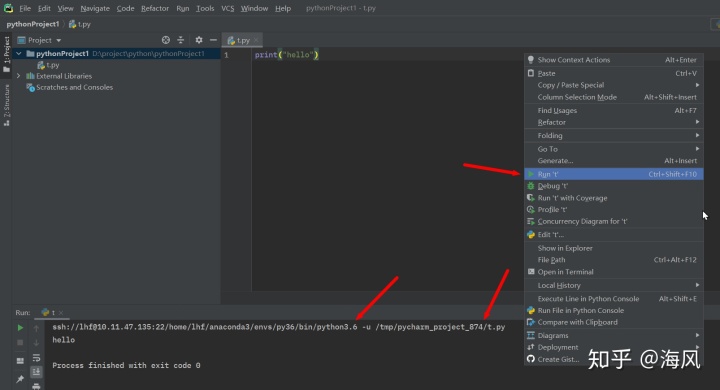Image resolution: width=720 pixels, height=390 pixels.
Task: Open the Help menu
Action: [283, 8]
